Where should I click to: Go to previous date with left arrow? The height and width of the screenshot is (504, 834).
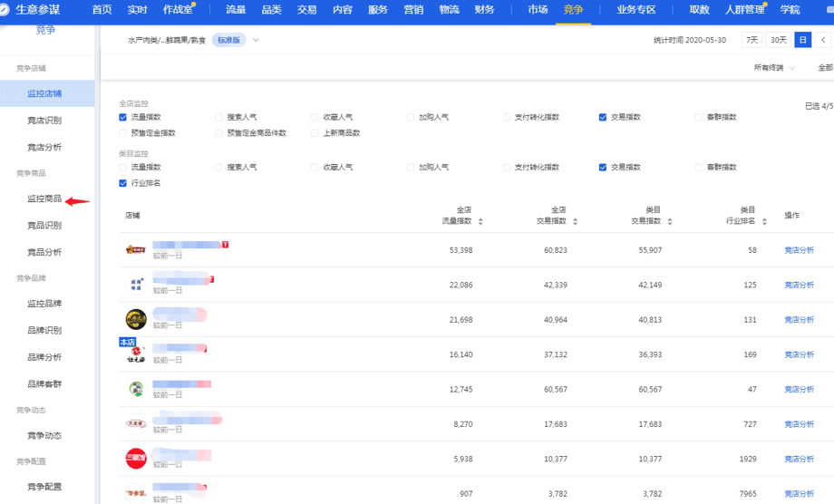(823, 40)
